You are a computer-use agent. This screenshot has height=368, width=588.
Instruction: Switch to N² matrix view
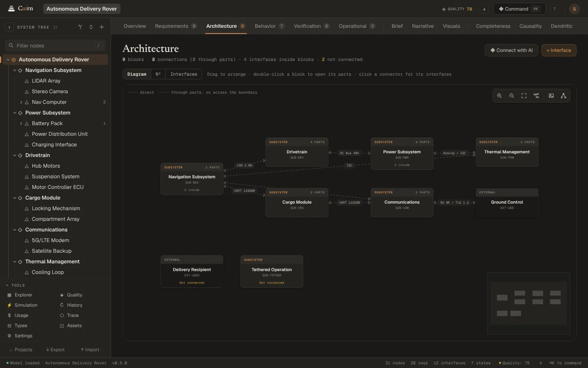coord(158,74)
